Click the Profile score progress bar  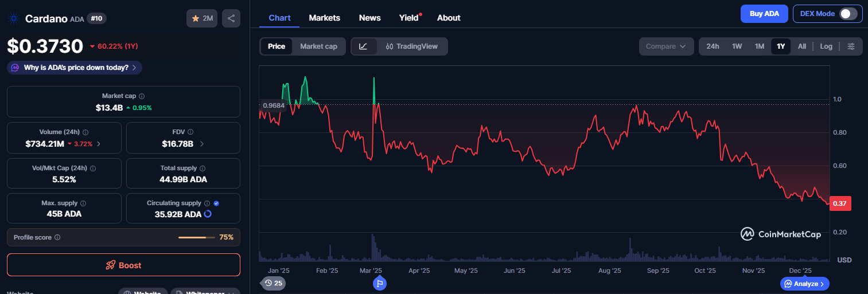[x=196, y=237]
